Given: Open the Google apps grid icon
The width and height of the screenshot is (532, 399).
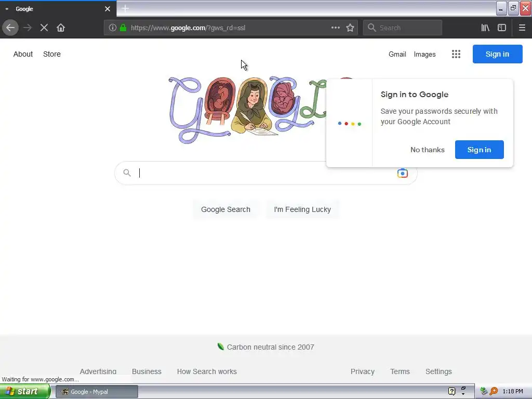Looking at the screenshot, I should tap(456, 54).
